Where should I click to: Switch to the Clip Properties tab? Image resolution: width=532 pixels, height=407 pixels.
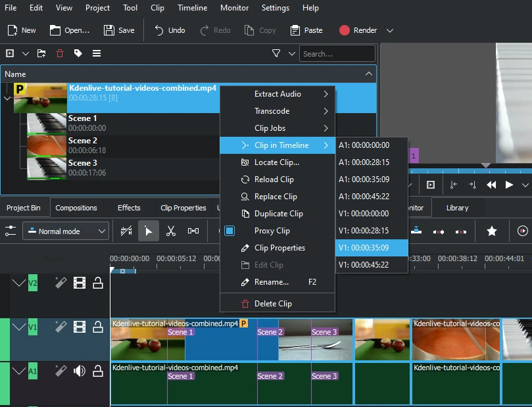coord(183,208)
